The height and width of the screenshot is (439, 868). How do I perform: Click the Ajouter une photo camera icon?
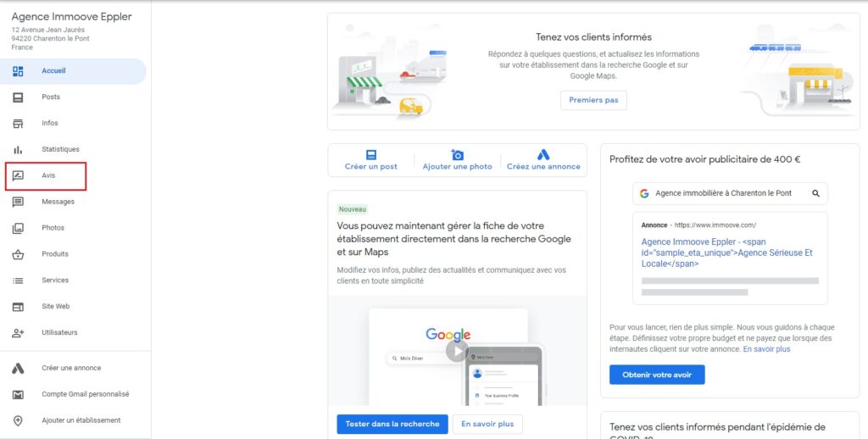point(457,155)
